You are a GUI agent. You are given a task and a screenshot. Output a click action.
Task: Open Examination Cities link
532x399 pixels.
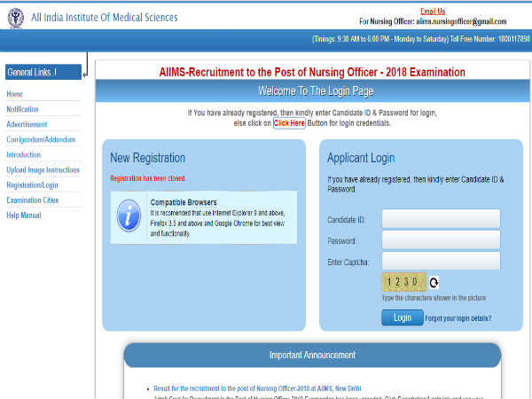[x=33, y=200]
